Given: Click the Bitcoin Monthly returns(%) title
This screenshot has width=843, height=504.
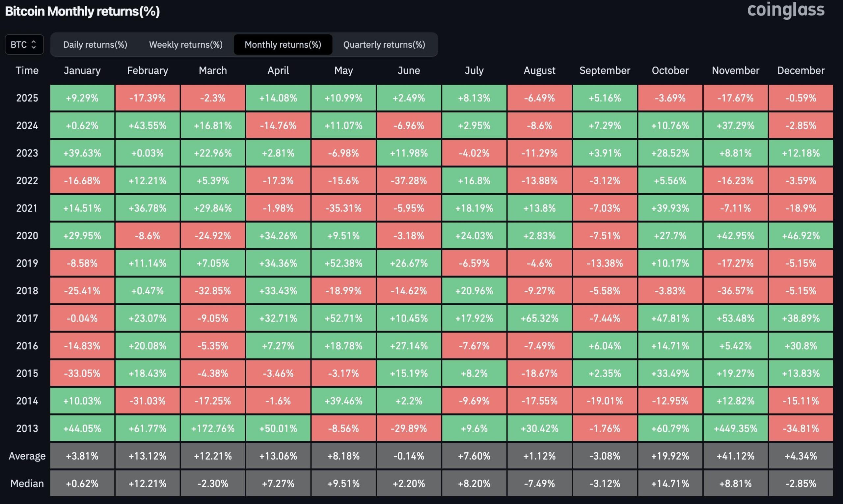Looking at the screenshot, I should tap(83, 12).
